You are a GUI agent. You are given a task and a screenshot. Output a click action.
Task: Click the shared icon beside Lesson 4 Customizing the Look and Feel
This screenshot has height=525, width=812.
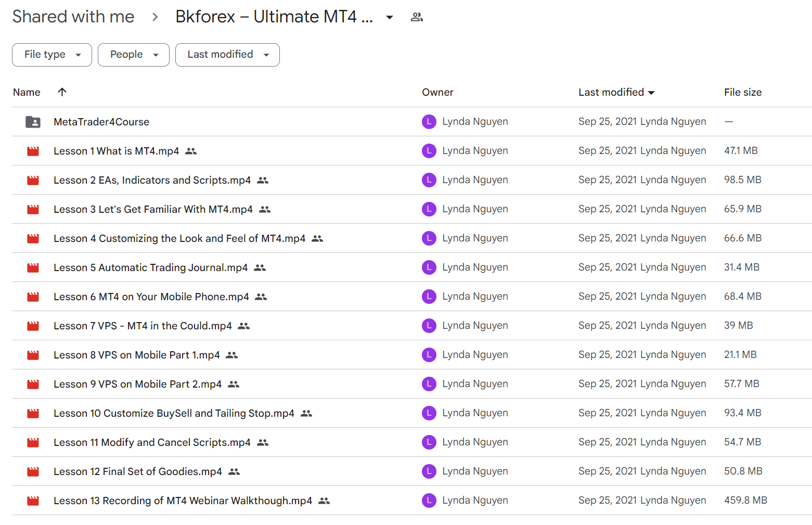(317, 239)
